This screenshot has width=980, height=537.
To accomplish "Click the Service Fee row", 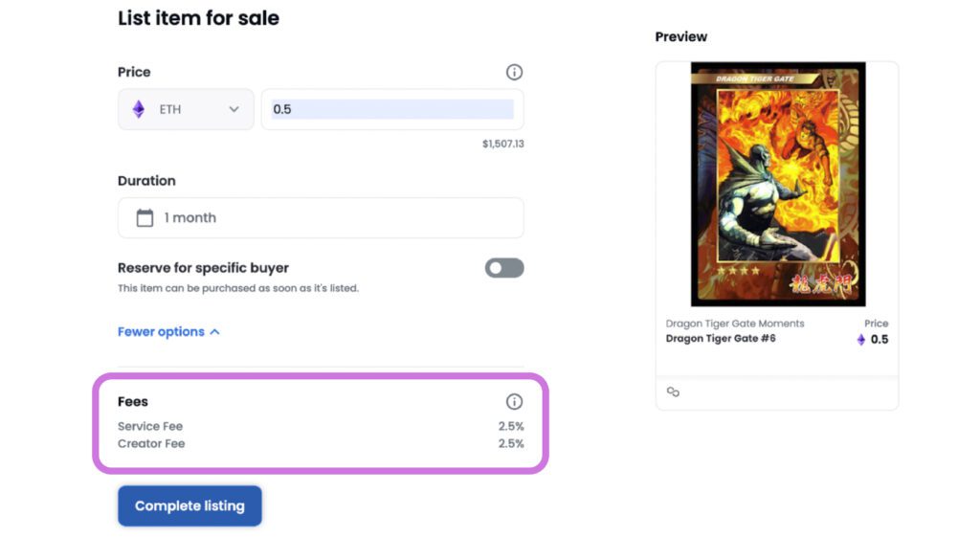I will click(x=321, y=426).
